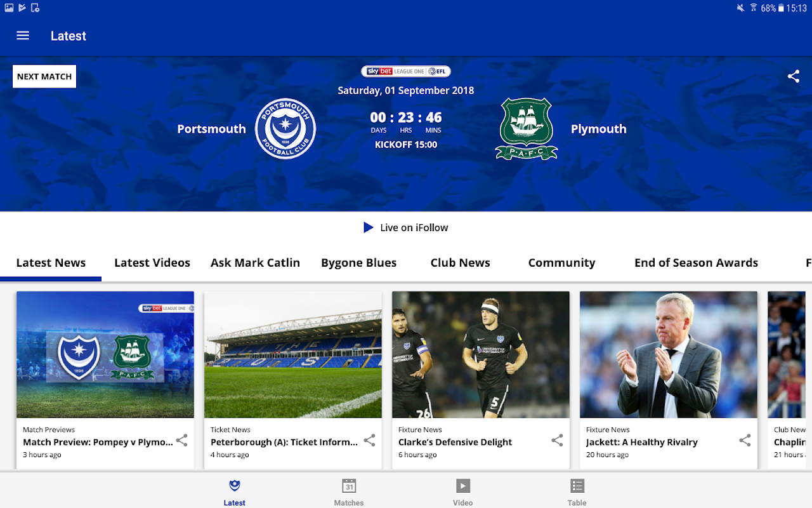Switch to Ask Mark Catlin tab

255,262
